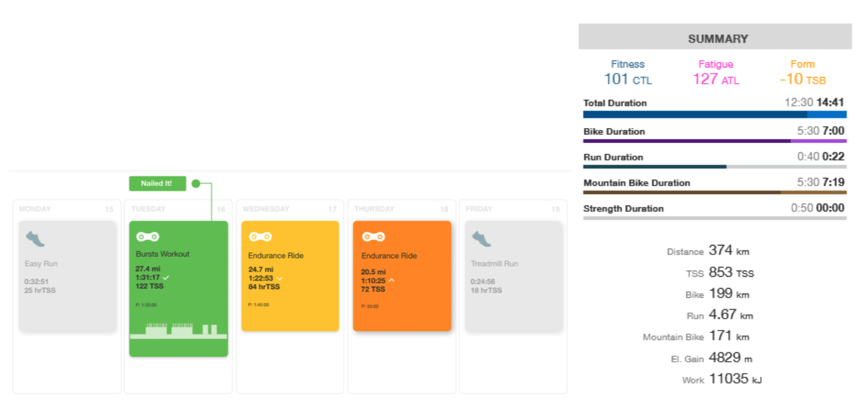
Task: Click the bike icon on Wednesday's Endurance Ride
Action: click(260, 237)
